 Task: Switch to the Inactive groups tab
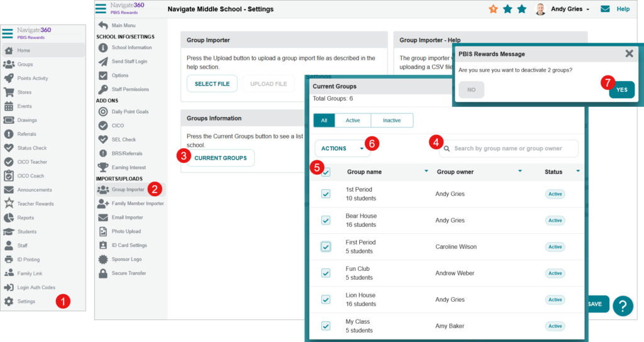(391, 121)
